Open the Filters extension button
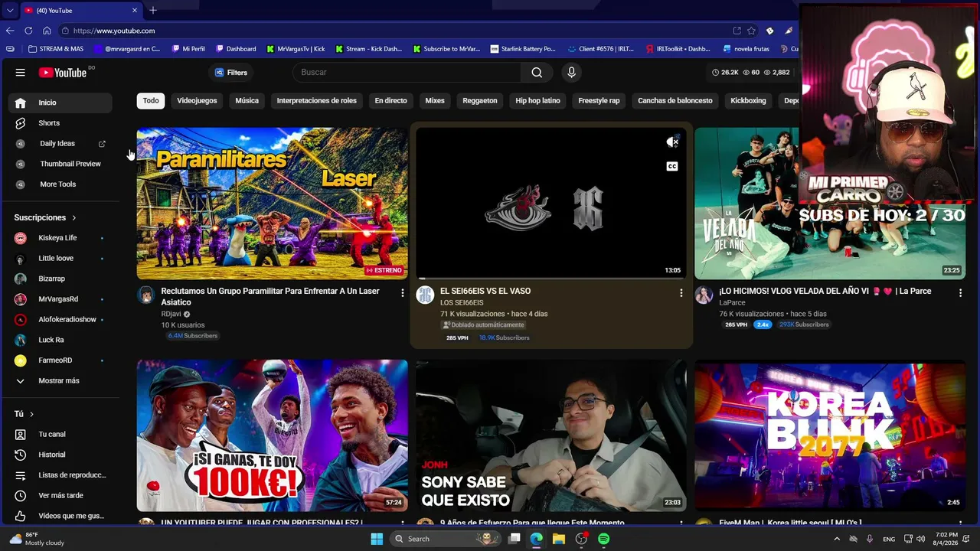This screenshot has height=551, width=980. (231, 73)
